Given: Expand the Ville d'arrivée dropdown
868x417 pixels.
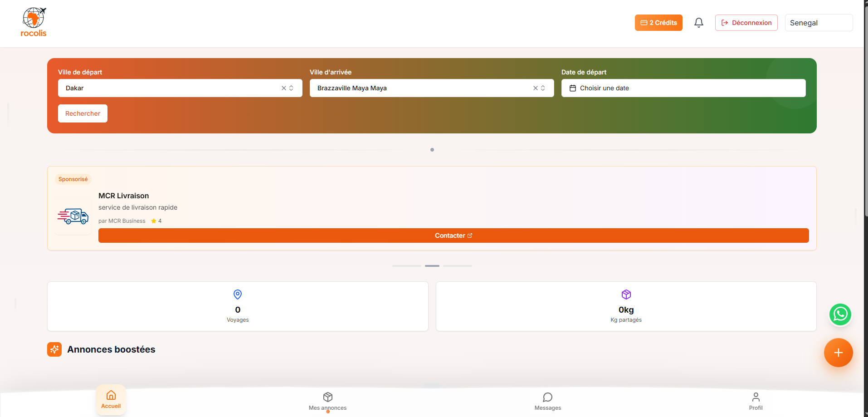Looking at the screenshot, I should [x=543, y=88].
